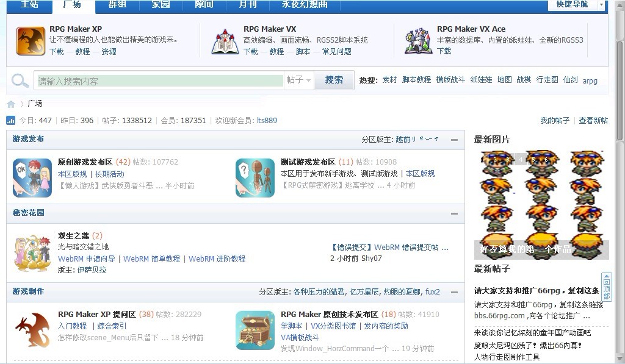The image size is (625, 364).
Task: Collapse the 游戏制作 section
Action: pyautogui.click(x=454, y=292)
